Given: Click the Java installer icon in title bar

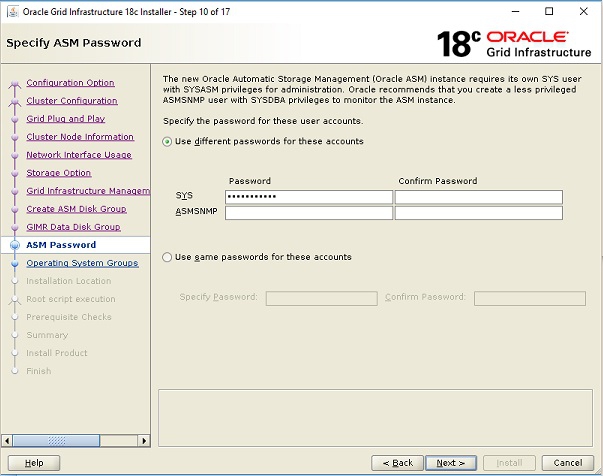Looking at the screenshot, I should click(x=13, y=12).
